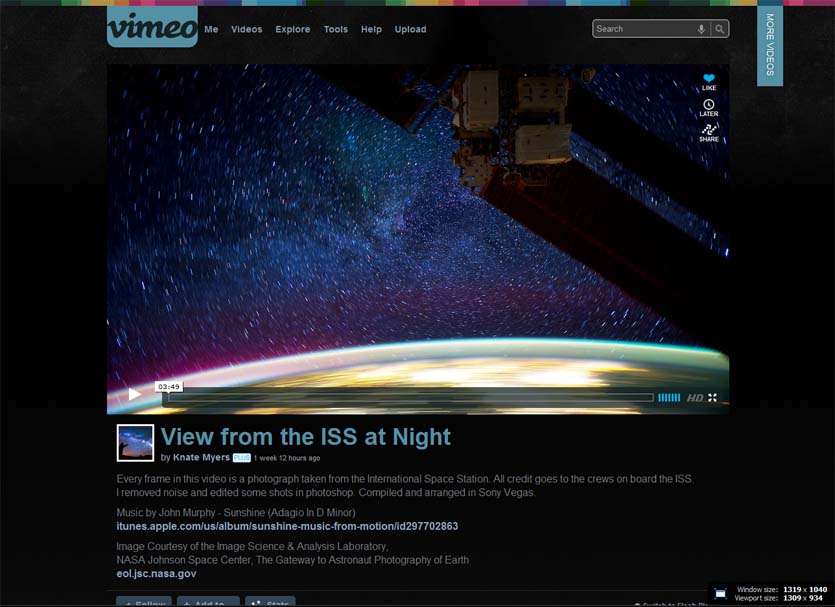Open the Share options icon
The height and width of the screenshot is (607, 835).
709,133
